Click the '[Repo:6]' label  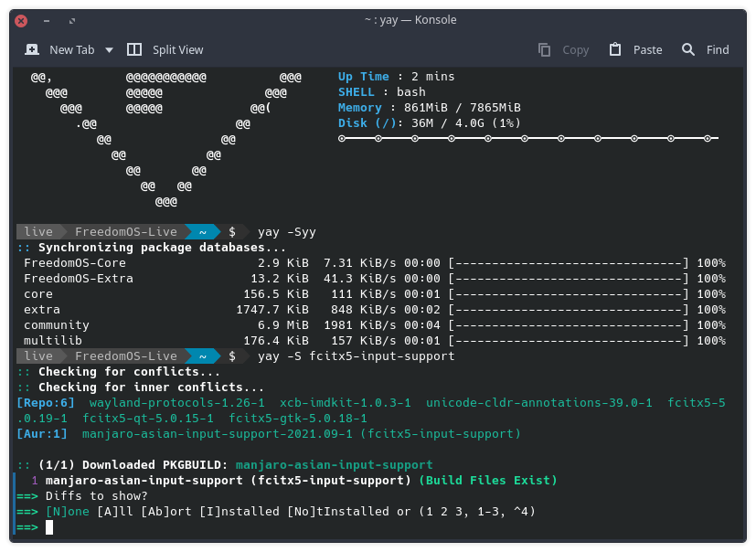point(46,403)
